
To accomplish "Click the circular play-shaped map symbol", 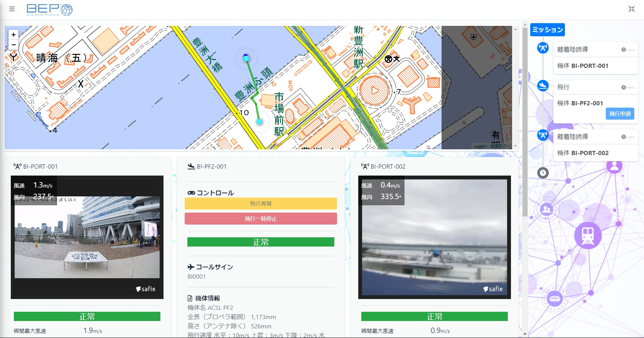I will (x=374, y=91).
